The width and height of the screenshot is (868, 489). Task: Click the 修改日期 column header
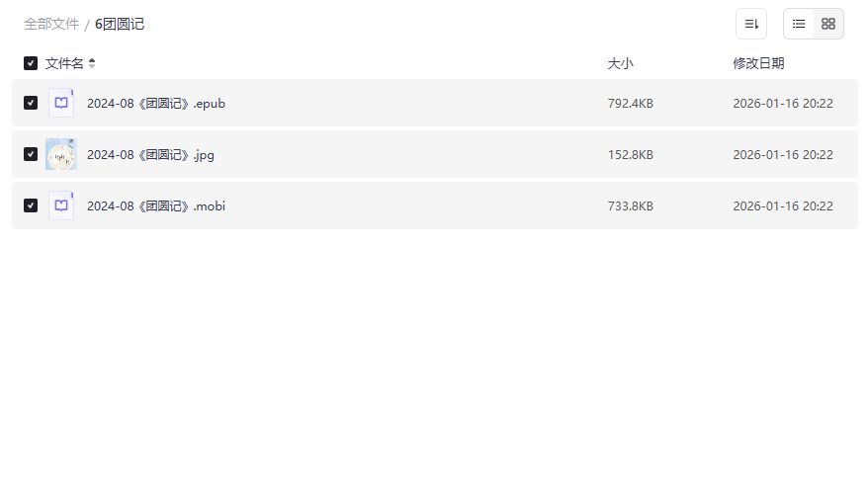tap(758, 63)
